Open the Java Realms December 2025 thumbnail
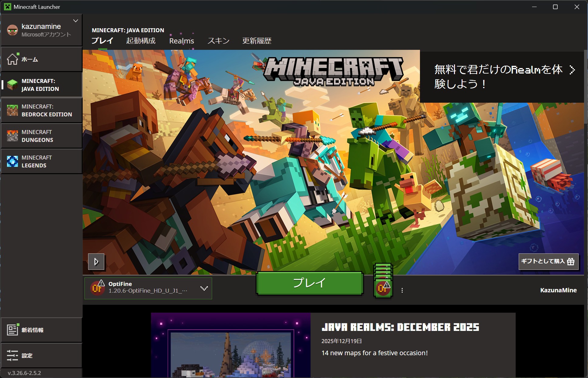The image size is (588, 378). [231, 345]
